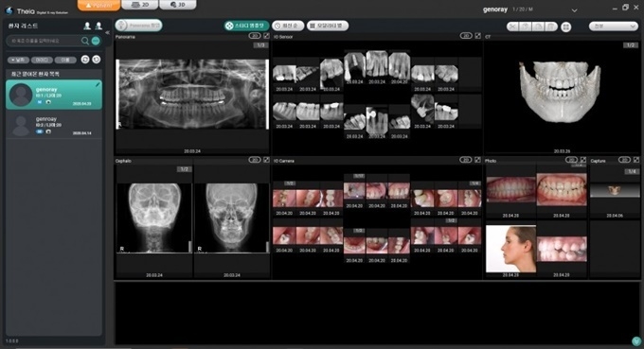Toggle the 2D pill in IO Camera panel
The height and width of the screenshot is (349, 644).
click(466, 160)
